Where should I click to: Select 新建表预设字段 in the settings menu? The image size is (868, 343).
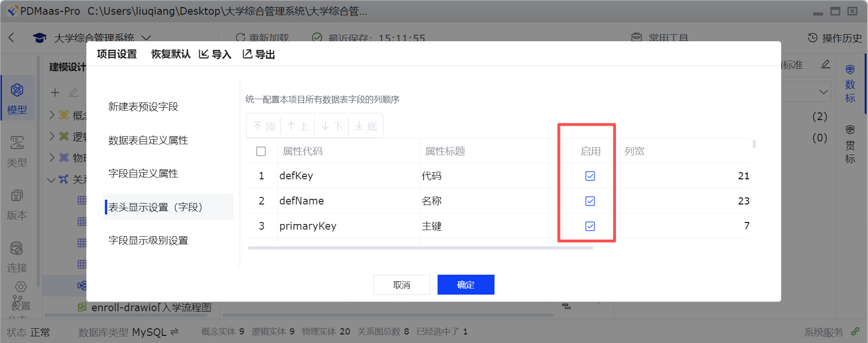pos(168,107)
